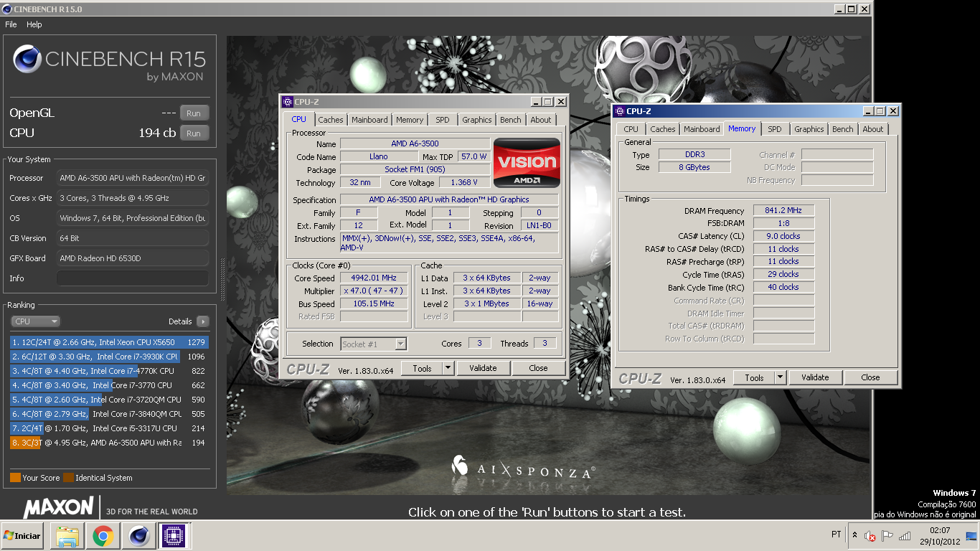Select Core i7-3840QM ranking row

109,414
